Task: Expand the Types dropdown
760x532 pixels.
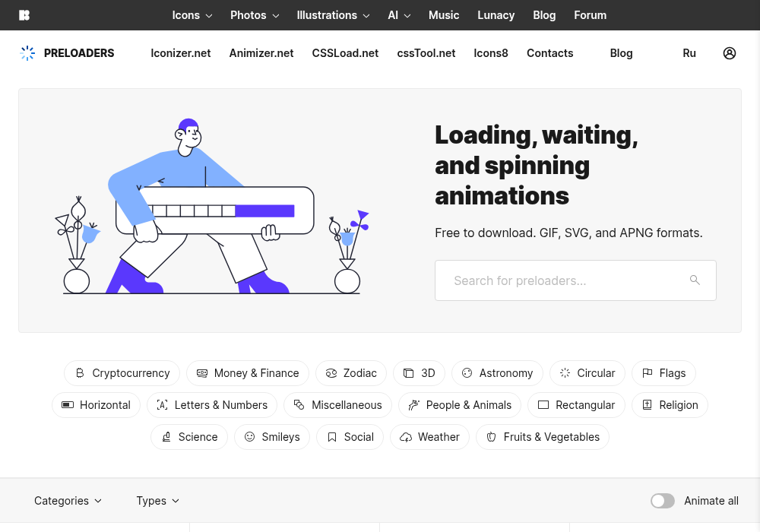Action: [x=157, y=501]
